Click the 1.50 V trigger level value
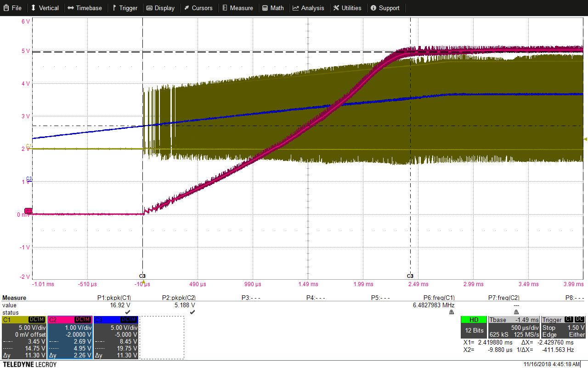 point(576,327)
